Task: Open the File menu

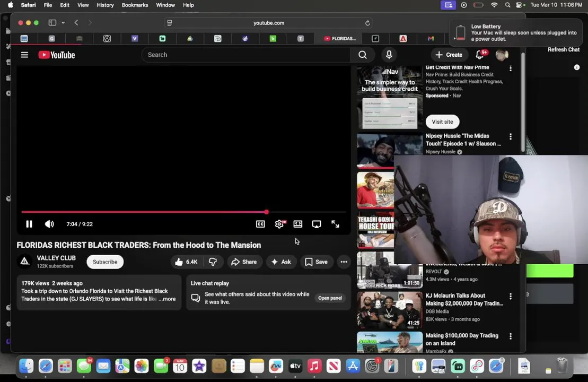Action: (48, 5)
